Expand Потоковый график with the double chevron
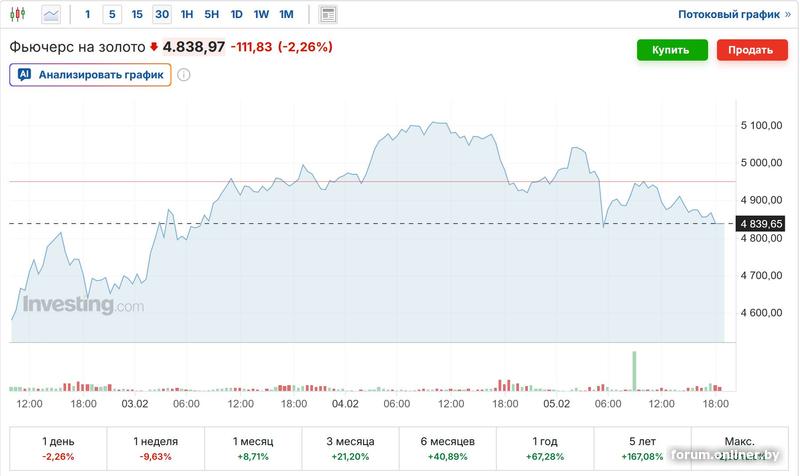 click(x=786, y=15)
